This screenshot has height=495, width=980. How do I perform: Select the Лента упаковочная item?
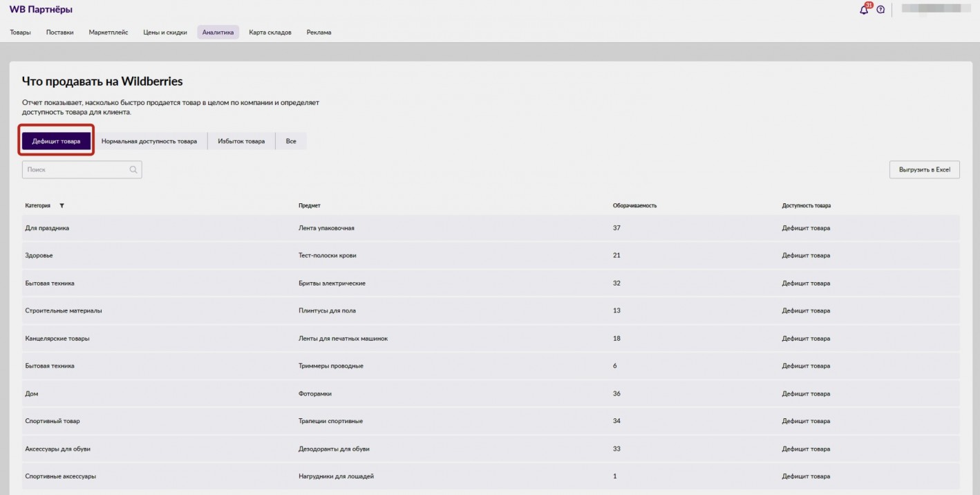[x=326, y=228]
